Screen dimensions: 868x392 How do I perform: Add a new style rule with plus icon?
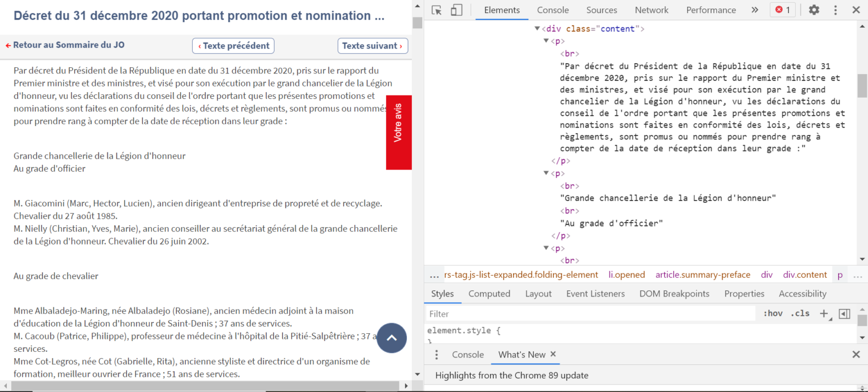824,313
